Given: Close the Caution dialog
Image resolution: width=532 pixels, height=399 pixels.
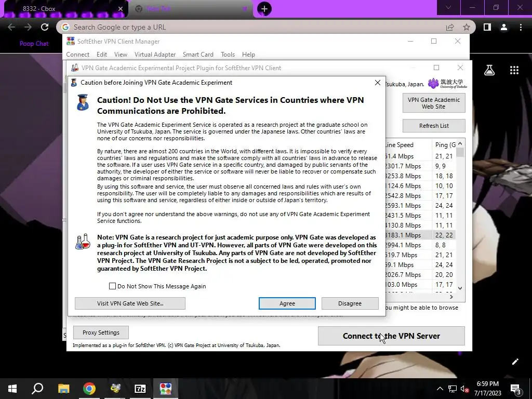Looking at the screenshot, I should click(x=377, y=83).
